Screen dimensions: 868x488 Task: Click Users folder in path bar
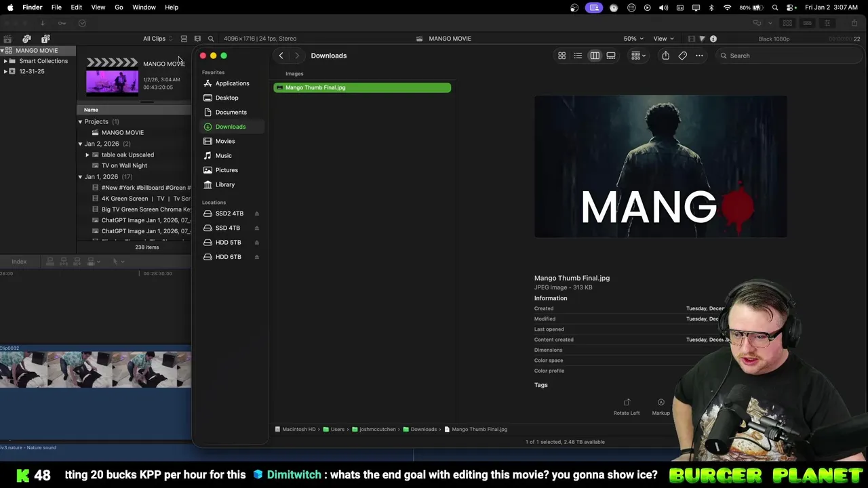334,429
